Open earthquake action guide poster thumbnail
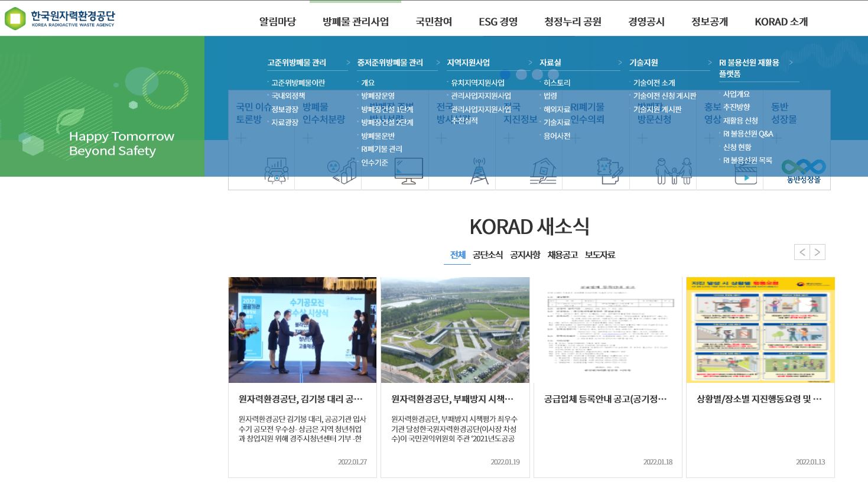 (x=760, y=330)
